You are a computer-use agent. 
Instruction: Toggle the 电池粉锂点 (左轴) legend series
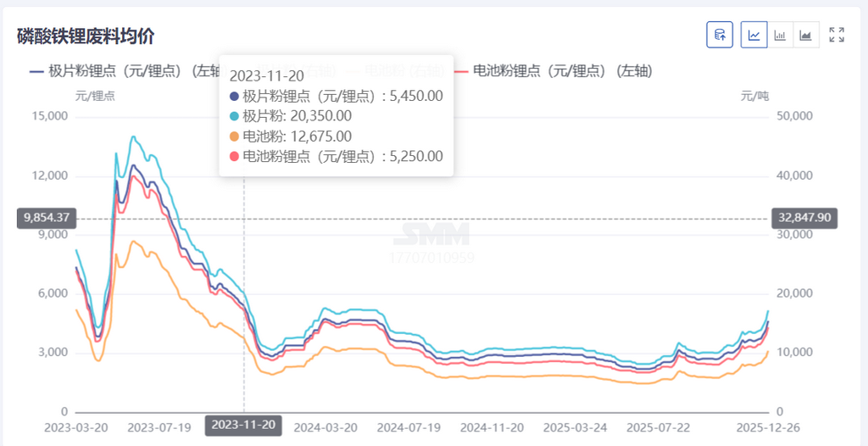[x=554, y=71]
